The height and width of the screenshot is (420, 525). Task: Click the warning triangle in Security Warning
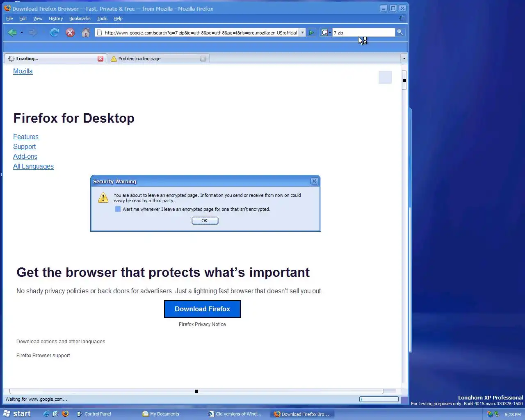click(103, 198)
